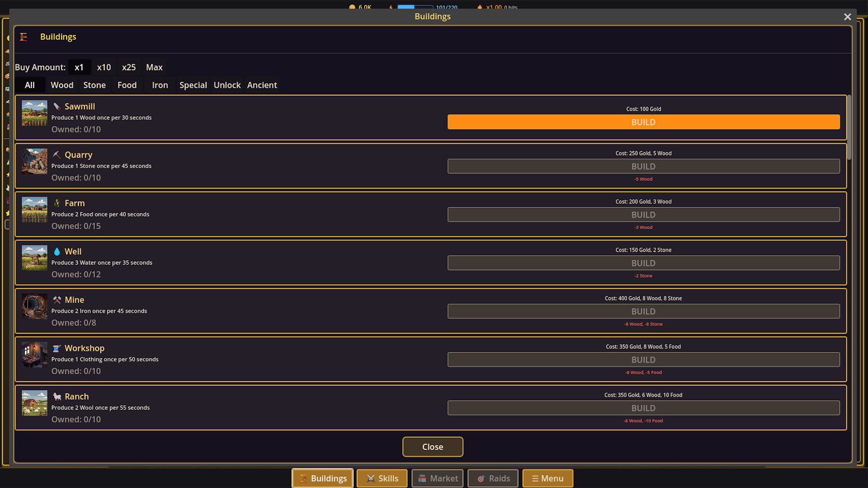Close the Buildings dialog
Screen dimensions: 868x488
tap(432, 446)
